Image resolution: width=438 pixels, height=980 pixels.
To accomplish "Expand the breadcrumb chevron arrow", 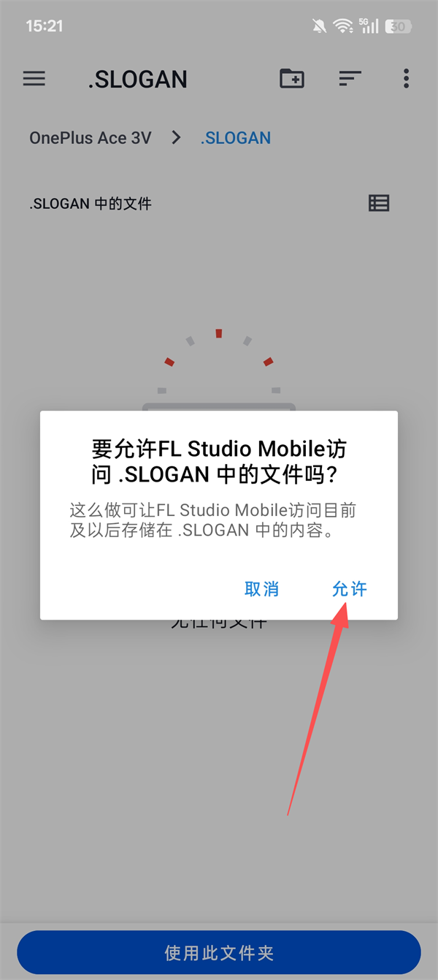I will coord(176,137).
